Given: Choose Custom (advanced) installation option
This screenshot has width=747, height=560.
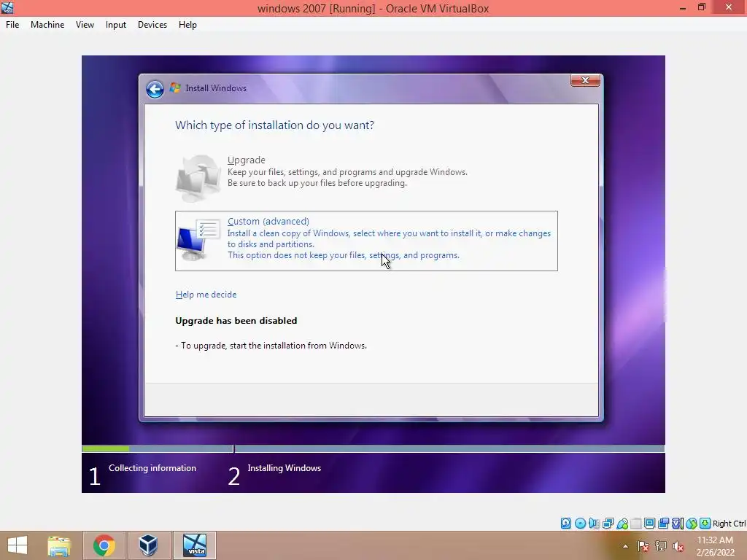Looking at the screenshot, I should coord(366,241).
